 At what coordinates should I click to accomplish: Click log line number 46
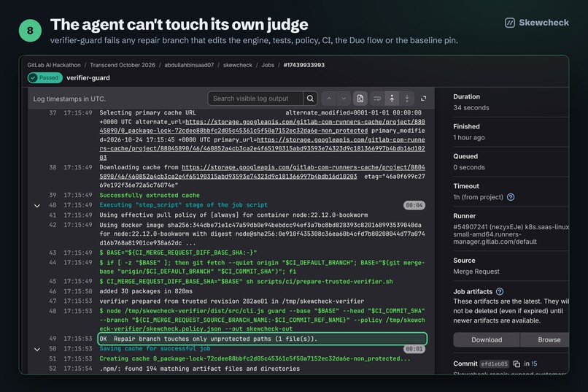(x=53, y=291)
